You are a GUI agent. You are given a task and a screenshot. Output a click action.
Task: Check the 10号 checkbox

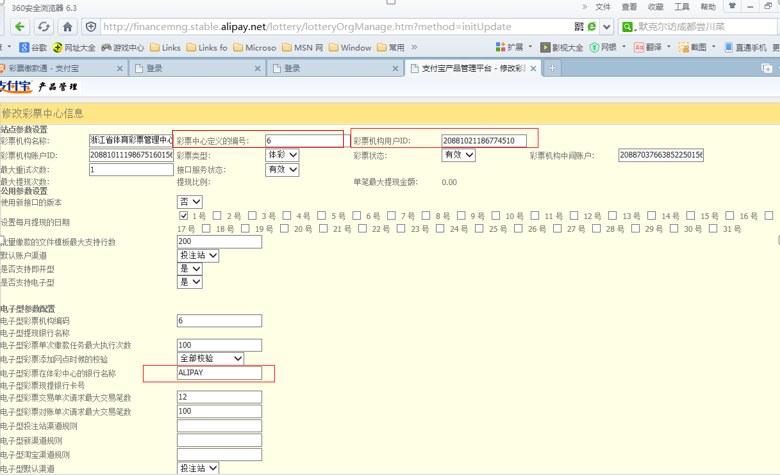pyautogui.click(x=495, y=215)
